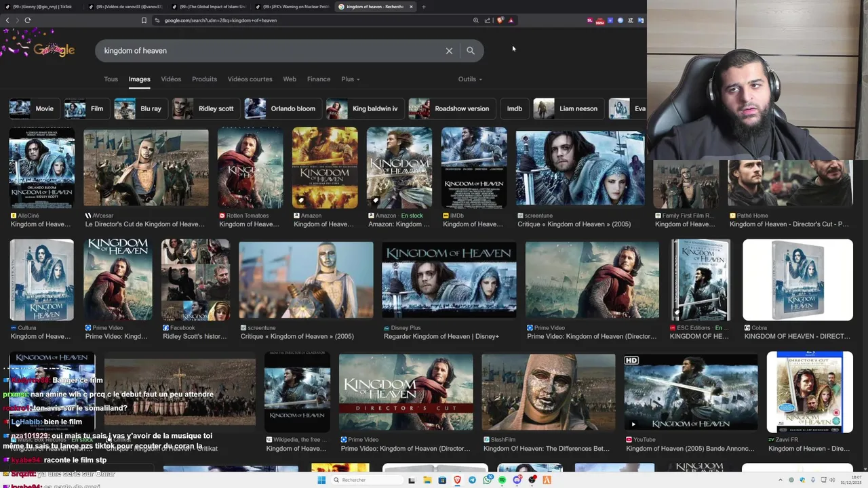Open WhatsApp from the taskbar
The image size is (868, 488).
tap(488, 480)
